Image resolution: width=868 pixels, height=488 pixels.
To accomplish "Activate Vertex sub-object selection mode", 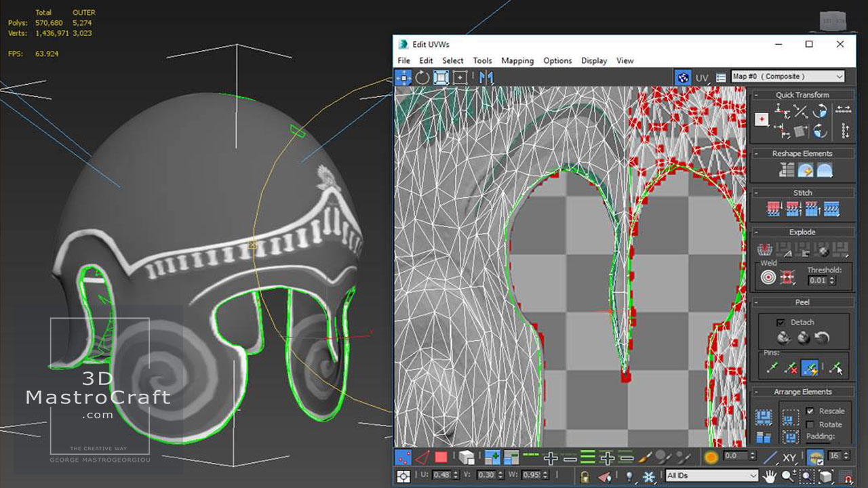I will [403, 457].
